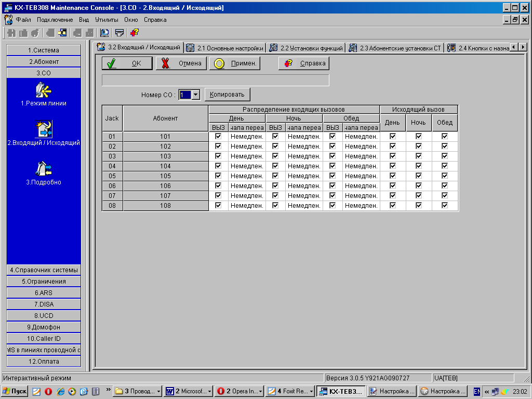532x399 pixels.
Task: Open the Подключение menu
Action: click(55, 20)
